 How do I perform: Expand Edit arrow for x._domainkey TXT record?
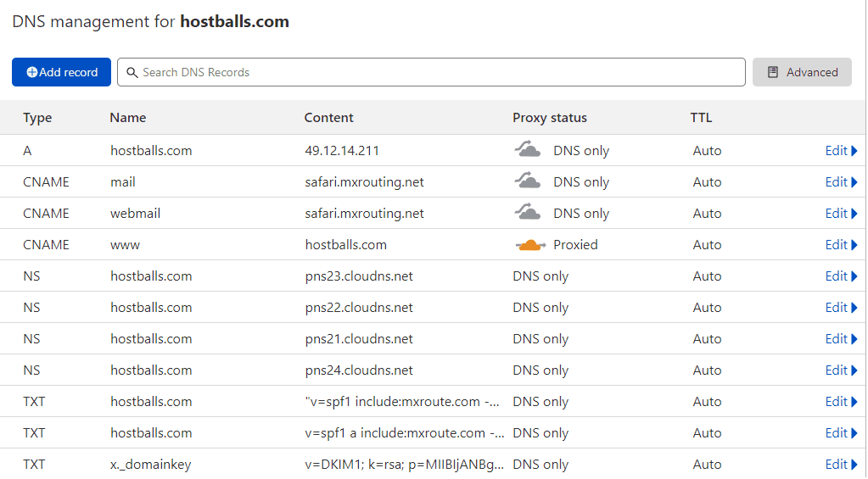coord(854,465)
